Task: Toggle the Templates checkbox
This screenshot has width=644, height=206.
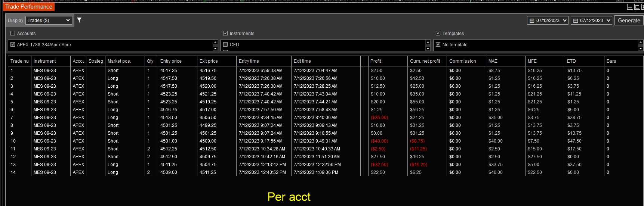Action: pos(438,33)
